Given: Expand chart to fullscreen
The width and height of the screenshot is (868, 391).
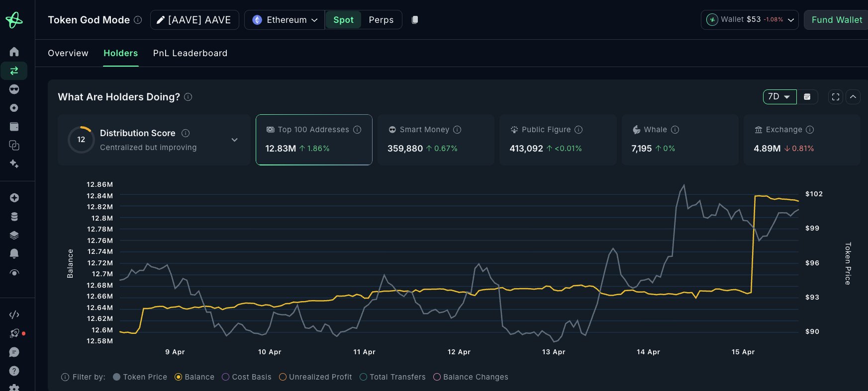Looking at the screenshot, I should point(836,97).
